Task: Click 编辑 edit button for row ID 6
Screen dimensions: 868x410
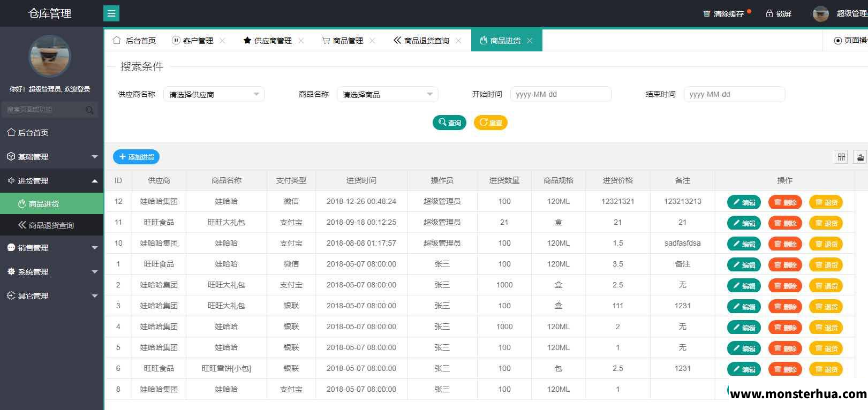Action: [744, 369]
